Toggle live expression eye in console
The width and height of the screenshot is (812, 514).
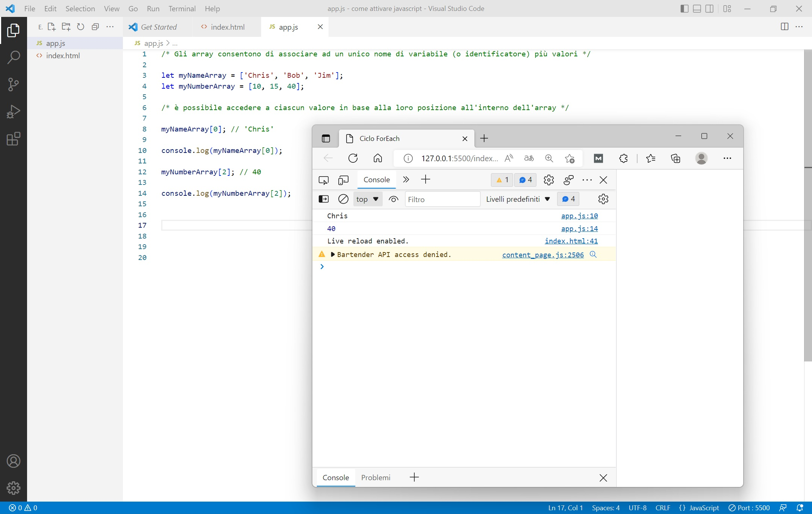(393, 199)
